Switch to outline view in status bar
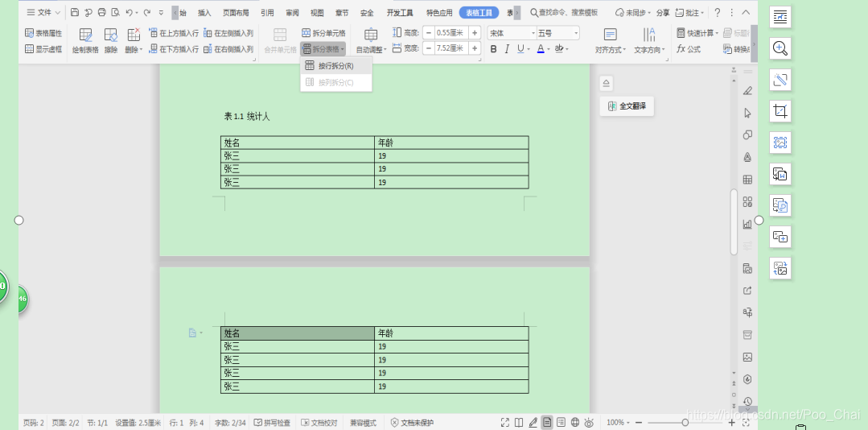Image resolution: width=868 pixels, height=430 pixels. [562, 423]
